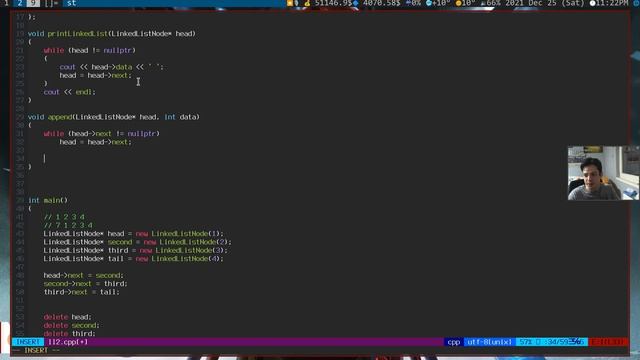Click 'while' keyword in the append function
The image size is (640, 360).
point(54,133)
